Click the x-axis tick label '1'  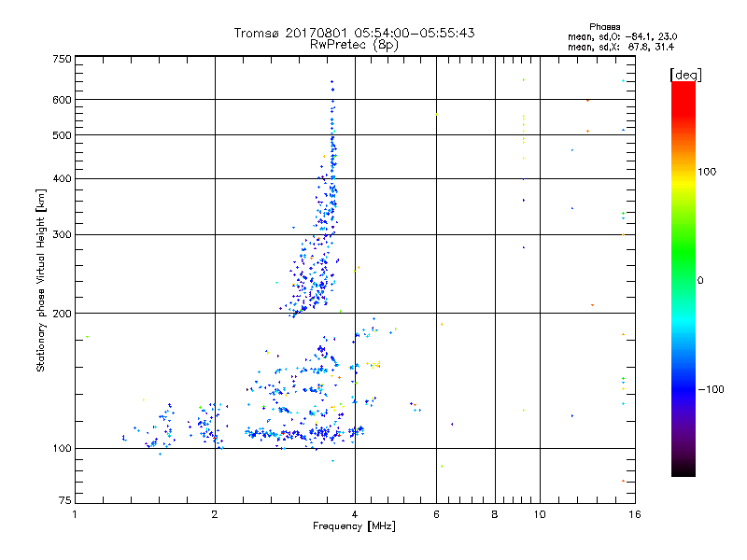[75, 514]
